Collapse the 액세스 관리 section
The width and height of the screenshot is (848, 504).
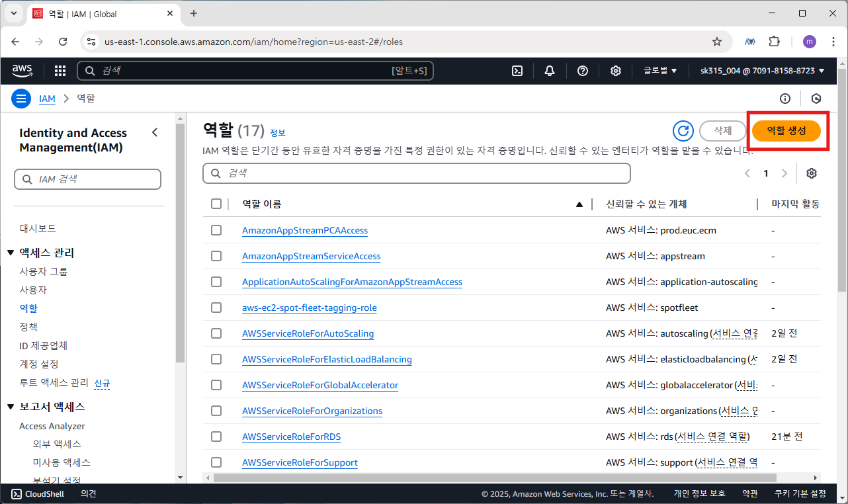[10, 253]
